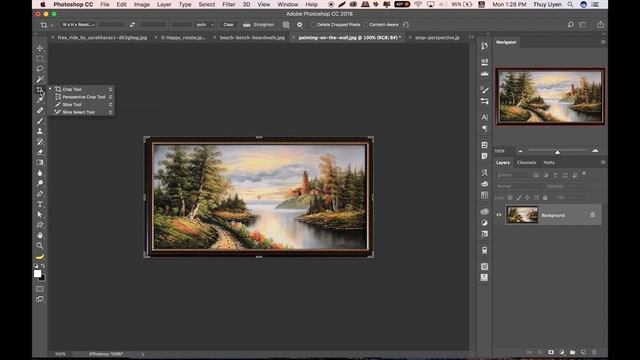Select the History Brush tool

[x=40, y=142]
